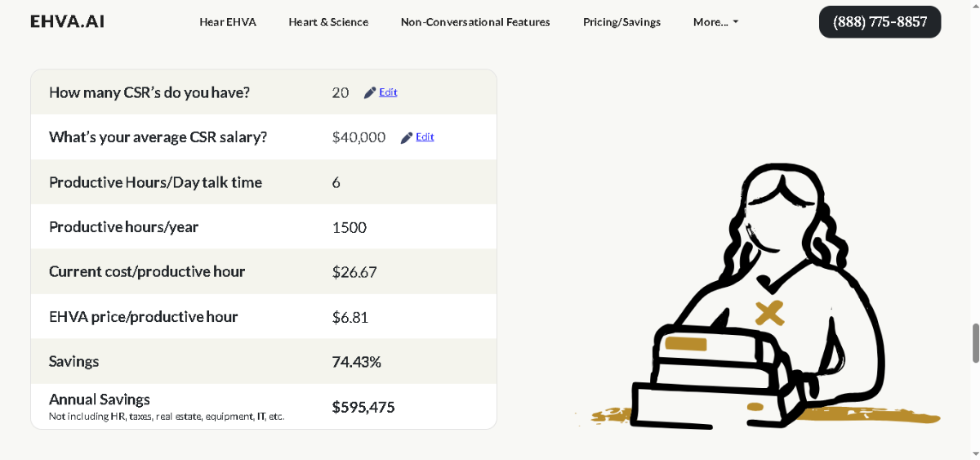Call the (888) 775-8857 phone button
Image resolution: width=980 pixels, height=460 pixels.
pos(880,22)
